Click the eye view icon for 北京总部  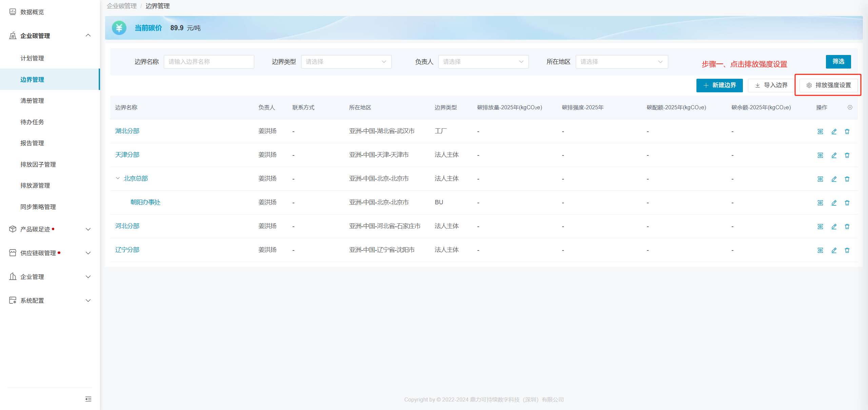point(820,179)
